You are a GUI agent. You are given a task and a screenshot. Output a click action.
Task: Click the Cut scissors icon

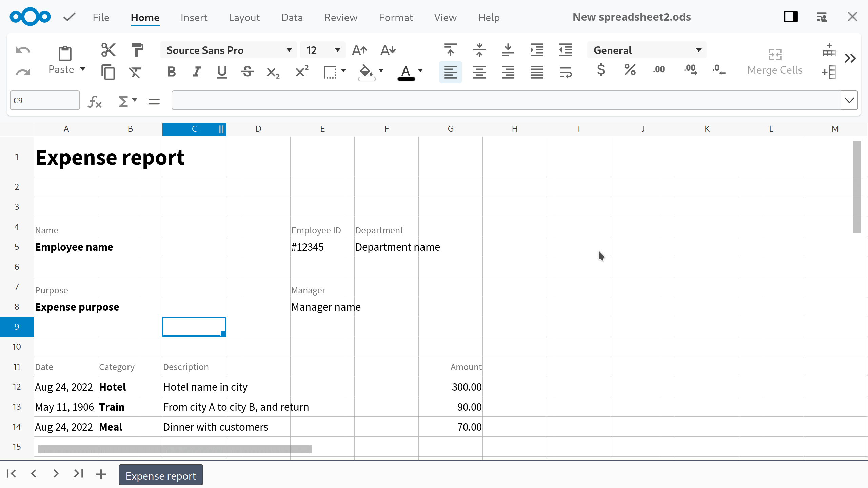pyautogui.click(x=108, y=49)
